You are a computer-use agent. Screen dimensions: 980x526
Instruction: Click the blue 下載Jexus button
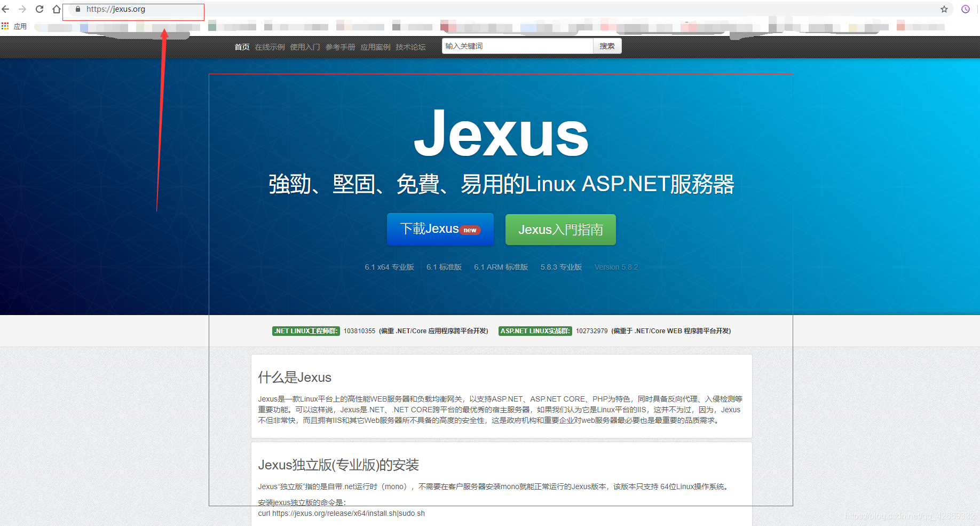click(440, 229)
